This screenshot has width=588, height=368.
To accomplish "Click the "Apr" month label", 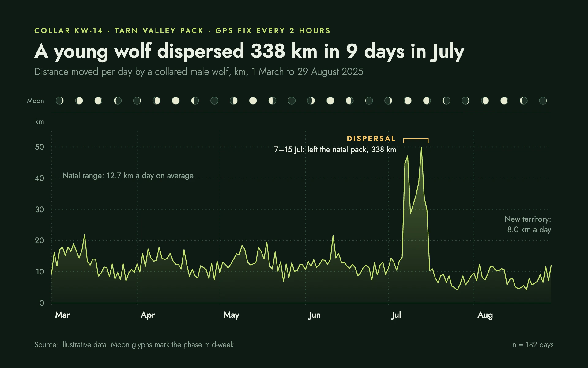I will tap(148, 315).
